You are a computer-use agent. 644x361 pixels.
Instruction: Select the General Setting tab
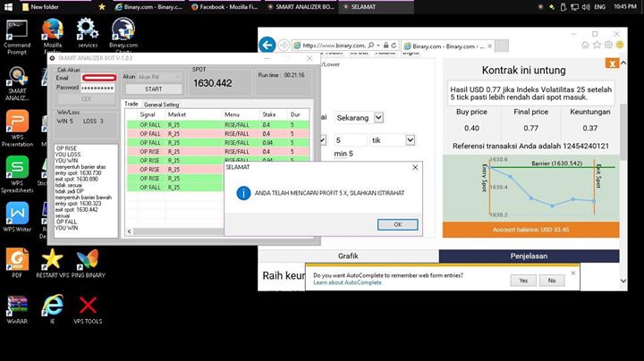pyautogui.click(x=161, y=105)
